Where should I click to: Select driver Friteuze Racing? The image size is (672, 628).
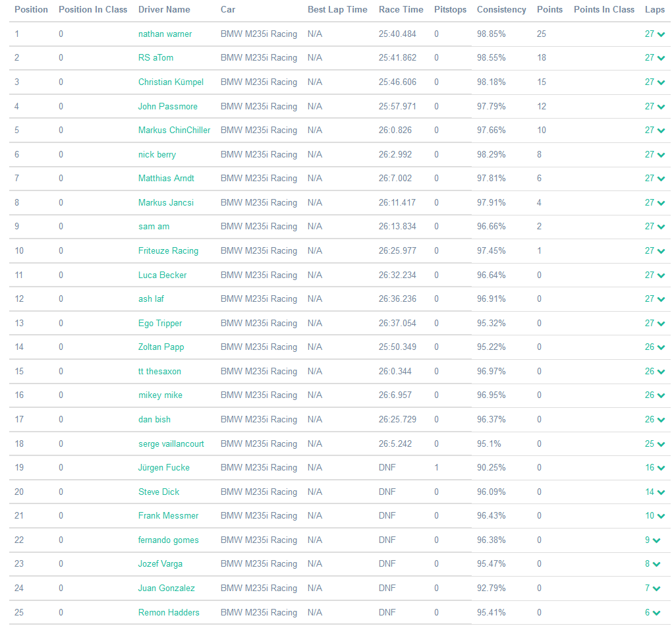pyautogui.click(x=168, y=251)
